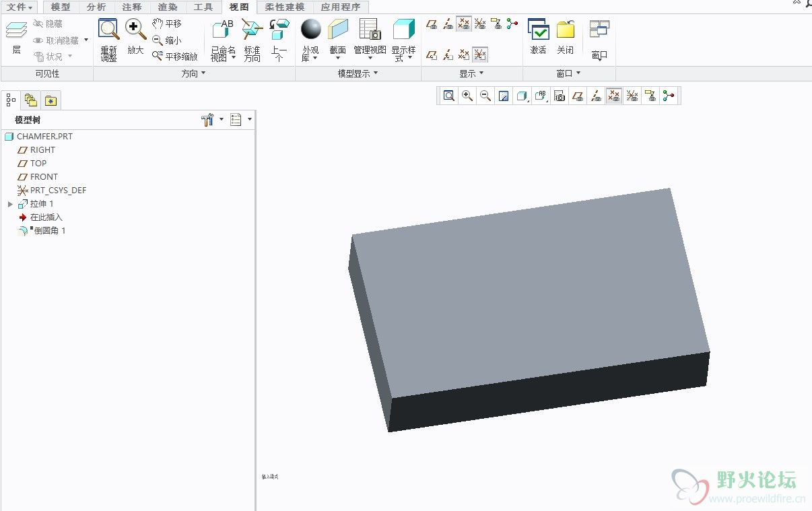The image size is (812, 511).
Task: Switch to the 模型 ribbon tab
Action: (x=61, y=7)
